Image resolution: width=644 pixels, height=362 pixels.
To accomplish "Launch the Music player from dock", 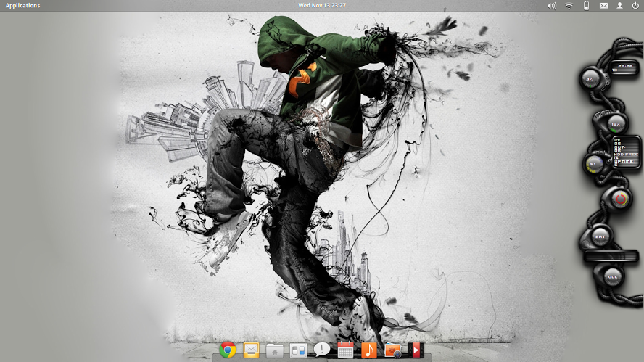I will [369, 350].
